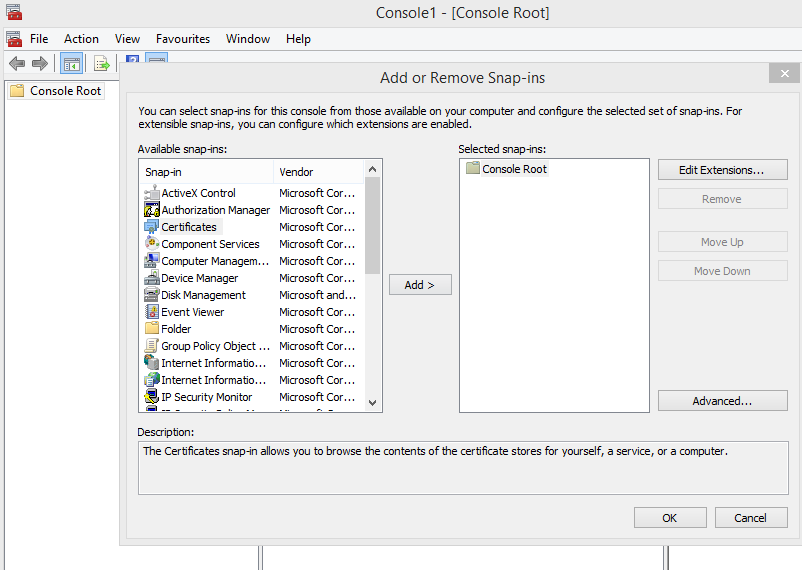This screenshot has width=802, height=570.
Task: Select the IP Security Monitor icon
Action: [152, 397]
